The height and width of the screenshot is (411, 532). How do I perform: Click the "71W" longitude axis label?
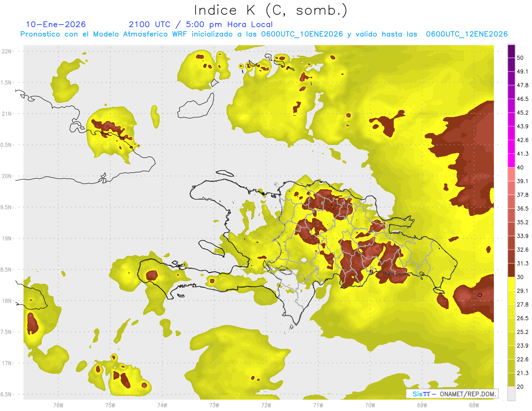[x=318, y=405]
